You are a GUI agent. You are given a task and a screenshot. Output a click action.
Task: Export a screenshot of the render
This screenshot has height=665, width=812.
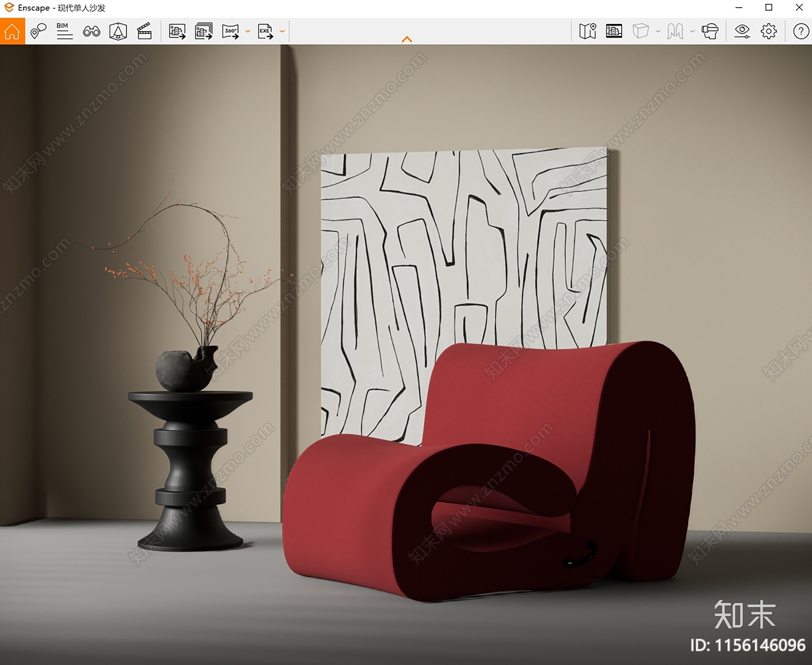177,31
